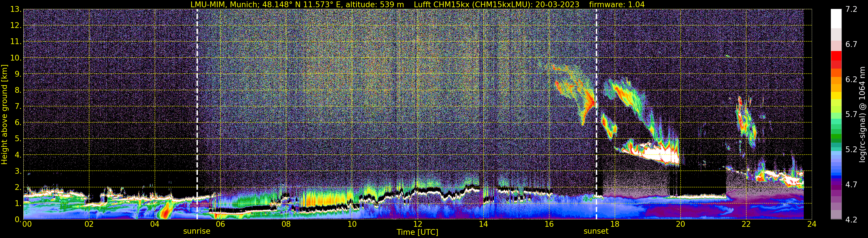This screenshot has width=868, height=238.
Task: Click the '12' time axis tick label
Action: 417,224
